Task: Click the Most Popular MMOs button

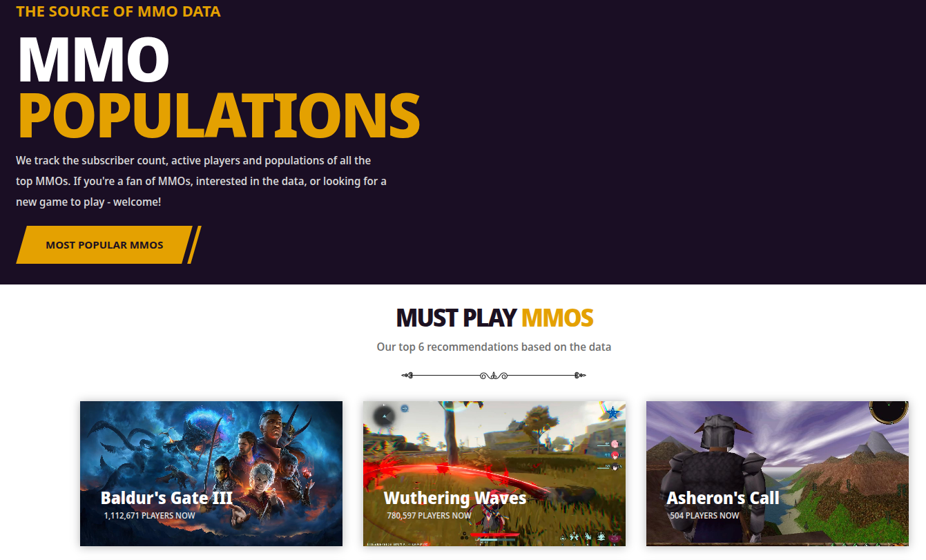Action: (x=104, y=244)
